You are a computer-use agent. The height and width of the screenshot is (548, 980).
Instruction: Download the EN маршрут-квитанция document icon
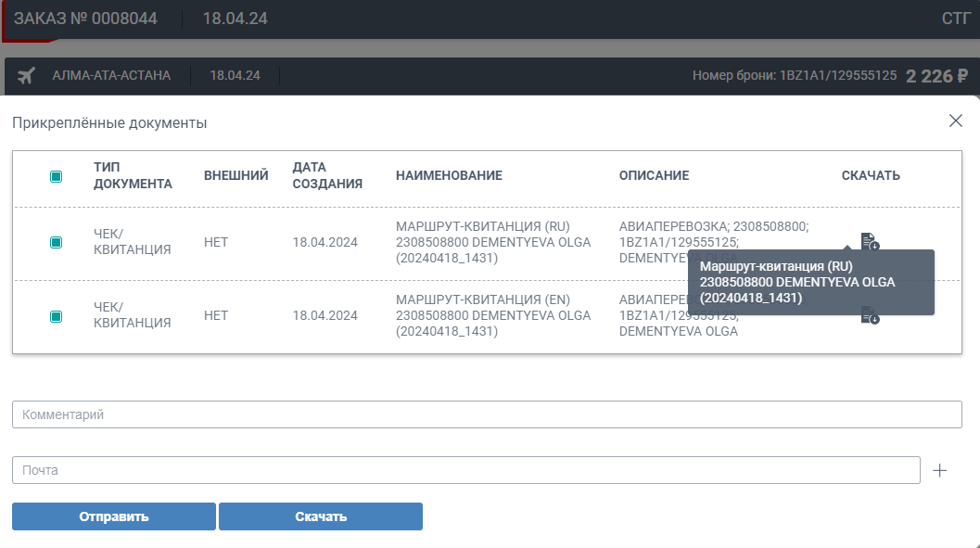click(869, 317)
